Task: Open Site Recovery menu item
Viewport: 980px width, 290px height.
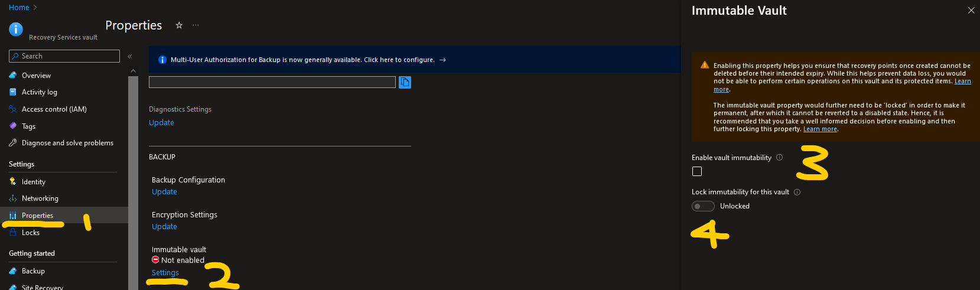Action: click(43, 287)
